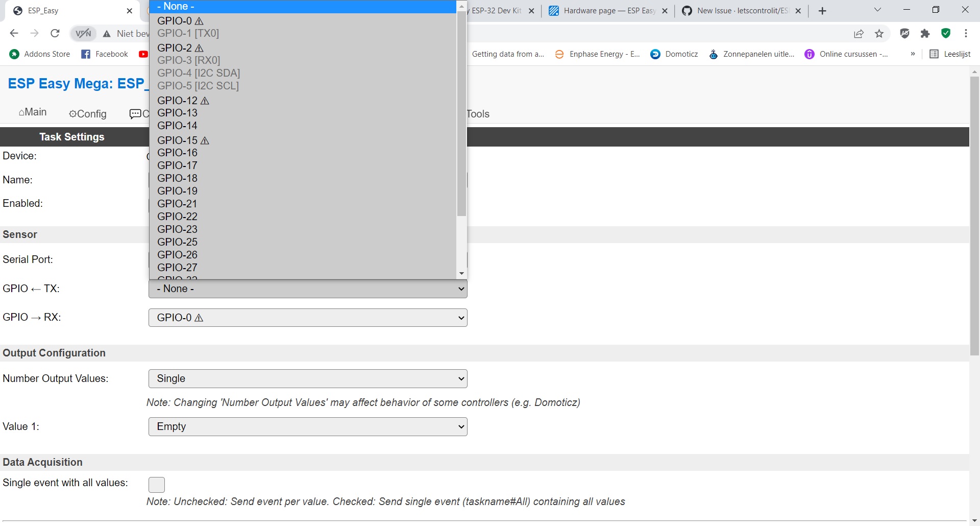This screenshot has width=980, height=526.
Task: Check the Single event with all values box
Action: click(156, 484)
